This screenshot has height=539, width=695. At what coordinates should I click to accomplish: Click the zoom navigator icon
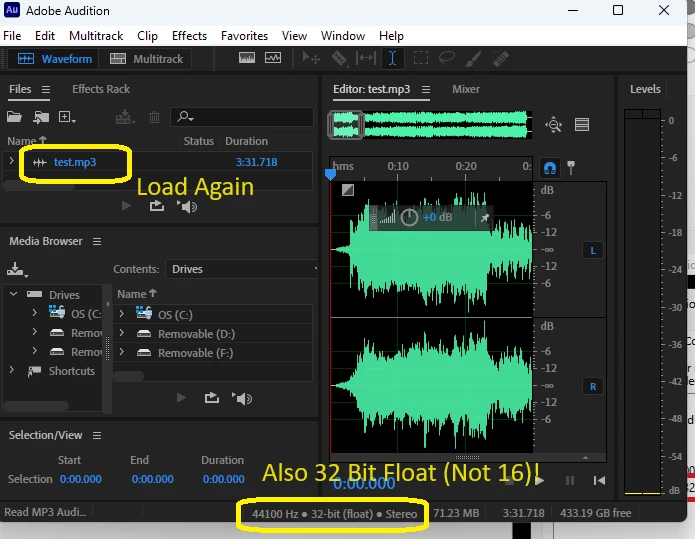pos(553,125)
